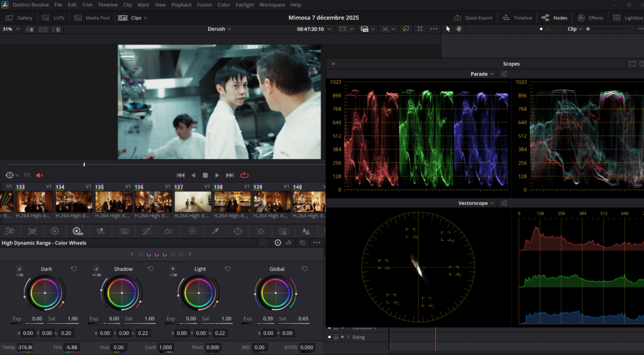Open the Fusion menu
644x355 pixels.
(x=204, y=4)
